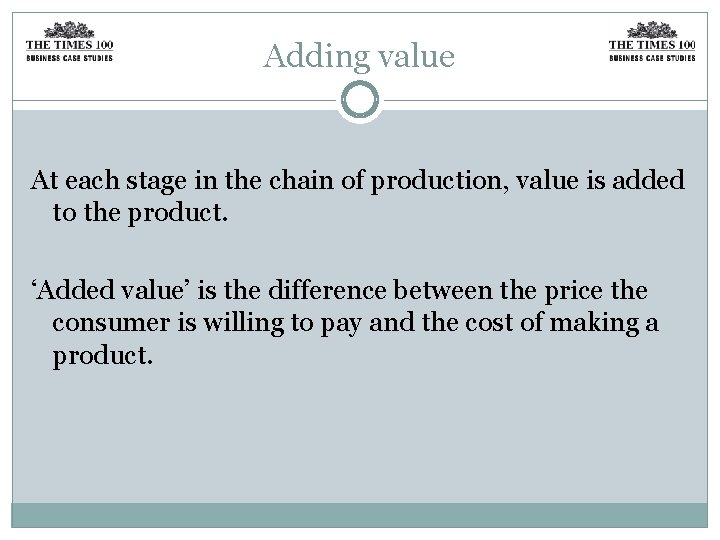Viewport: 720px width, 540px height.
Task: Click the teal footer bar
Action: [x=360, y=515]
